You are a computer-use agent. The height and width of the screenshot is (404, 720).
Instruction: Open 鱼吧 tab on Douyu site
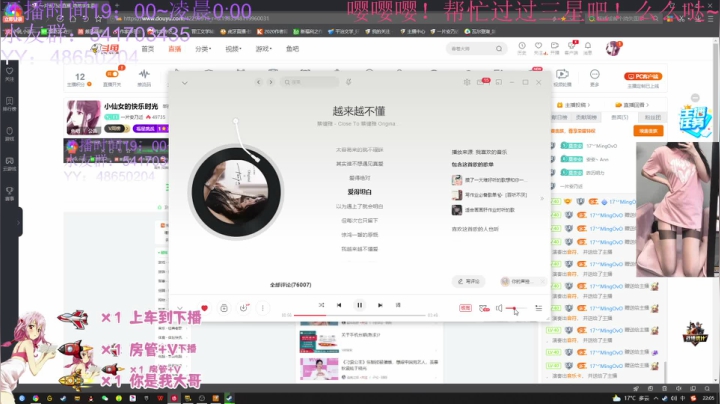pyautogui.click(x=292, y=49)
